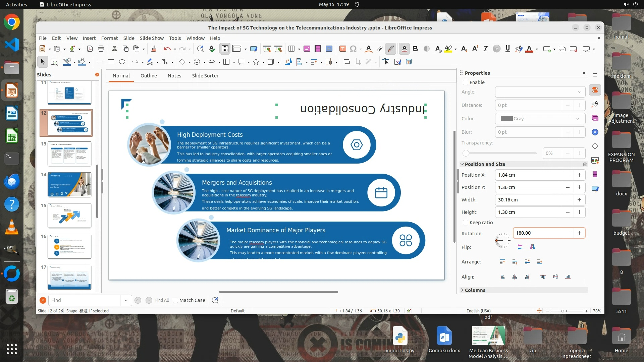Screen dimensions: 644x362
Task: Click the Print icon in toolbar
Action: click(x=101, y=49)
